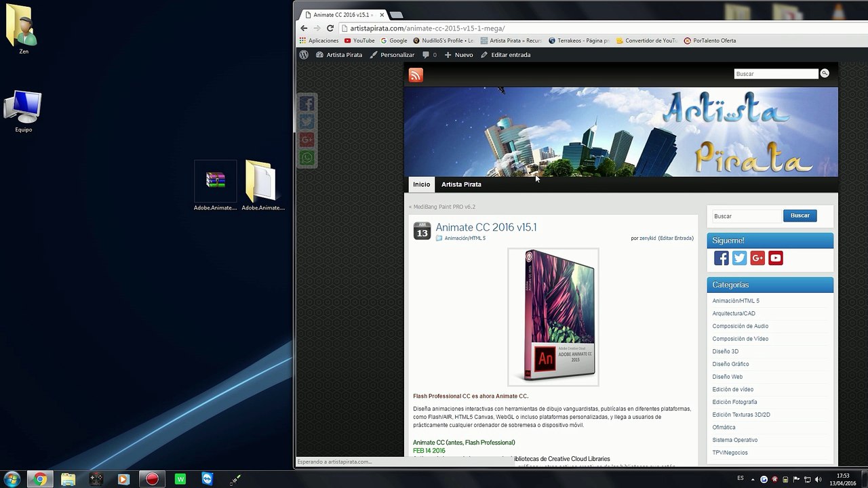Open the Adobe Animate CC box image
The image size is (868, 488).
[x=553, y=317]
